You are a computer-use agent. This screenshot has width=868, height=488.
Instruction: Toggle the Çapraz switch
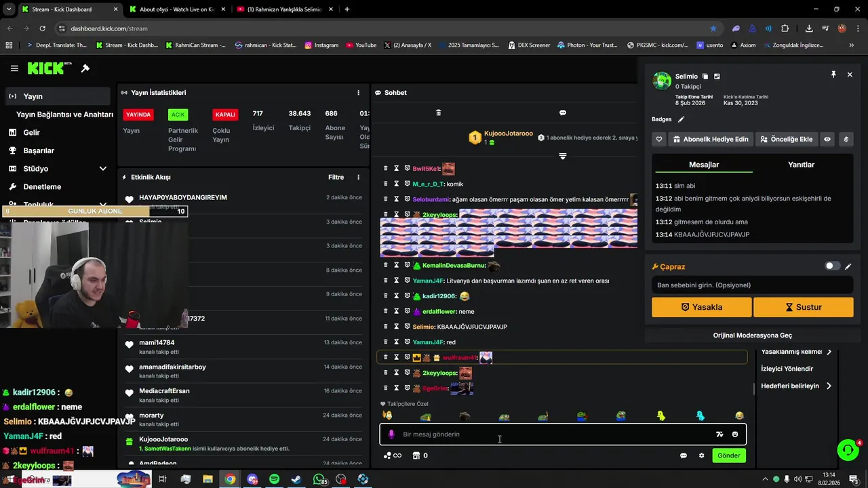click(832, 266)
